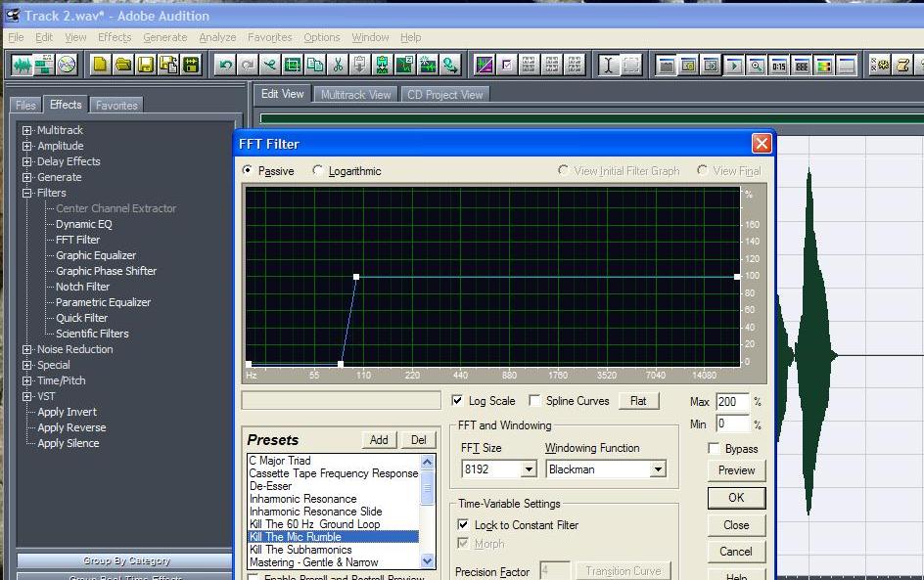Toggle the Log Scale checkbox
The width and height of the screenshot is (924, 580).
click(457, 400)
